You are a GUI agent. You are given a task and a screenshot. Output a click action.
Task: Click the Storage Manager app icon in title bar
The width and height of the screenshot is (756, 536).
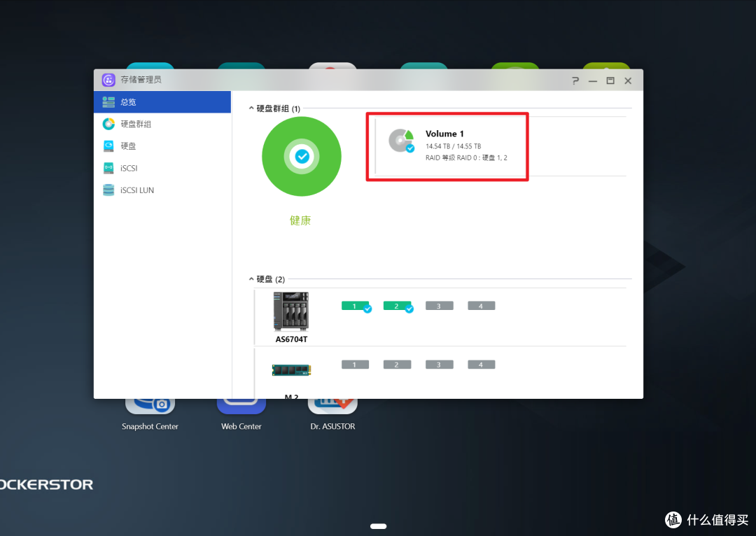(x=108, y=80)
